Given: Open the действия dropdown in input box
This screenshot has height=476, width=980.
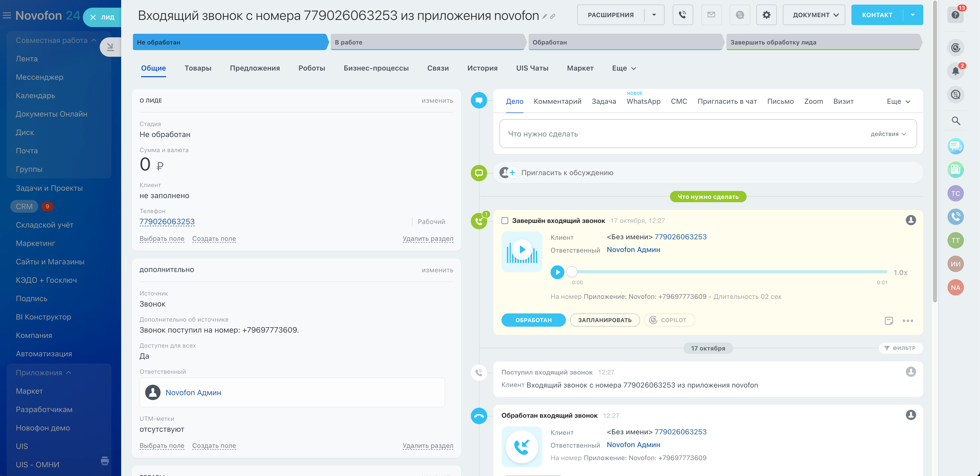Looking at the screenshot, I should tap(888, 134).
